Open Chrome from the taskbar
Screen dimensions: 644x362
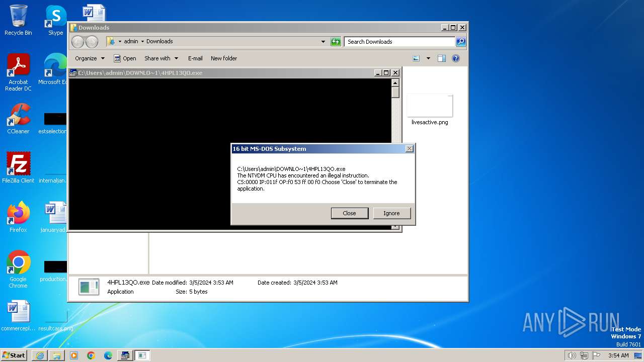[x=91, y=355]
